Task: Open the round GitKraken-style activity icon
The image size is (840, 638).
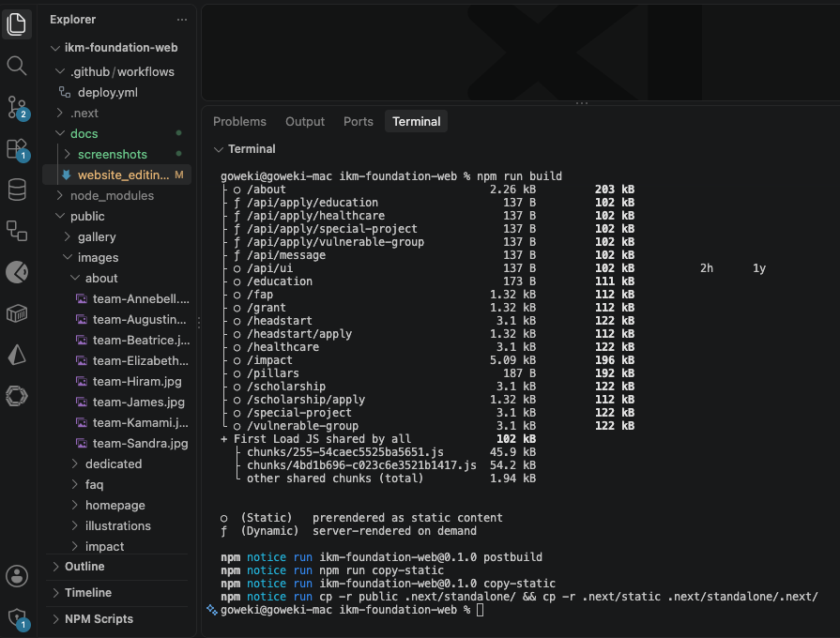Action: [x=17, y=272]
